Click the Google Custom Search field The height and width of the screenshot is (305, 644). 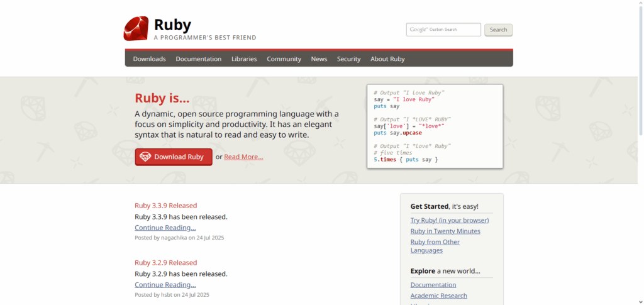(443, 30)
